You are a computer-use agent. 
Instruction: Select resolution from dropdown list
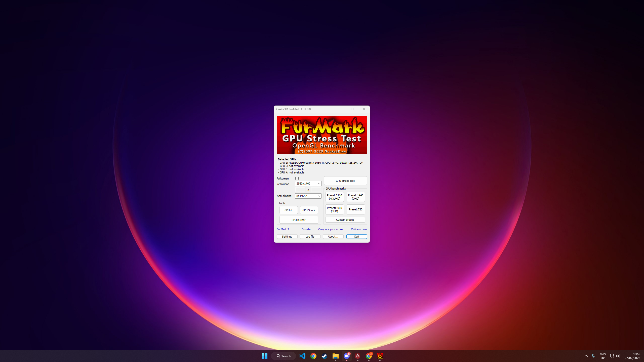coord(308,184)
